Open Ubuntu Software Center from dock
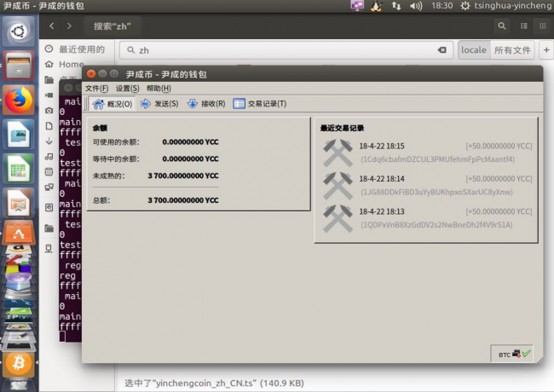554x392 pixels. 18,232
